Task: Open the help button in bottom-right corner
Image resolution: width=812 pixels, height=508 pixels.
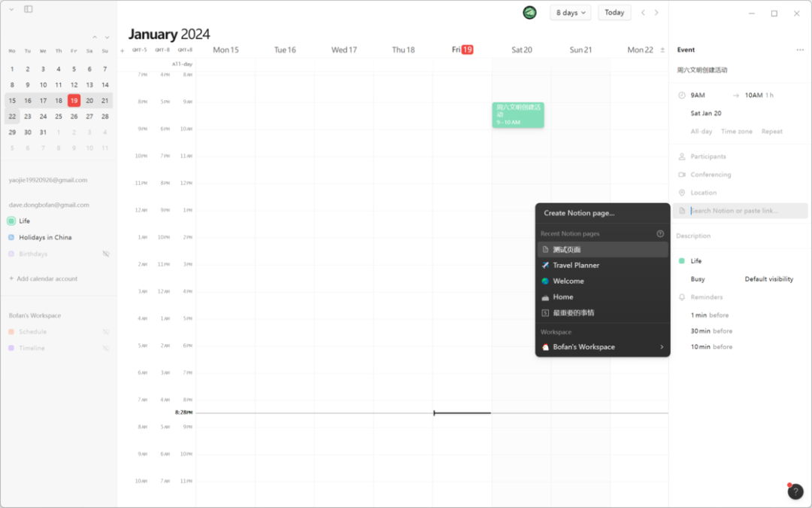Action: pos(795,491)
